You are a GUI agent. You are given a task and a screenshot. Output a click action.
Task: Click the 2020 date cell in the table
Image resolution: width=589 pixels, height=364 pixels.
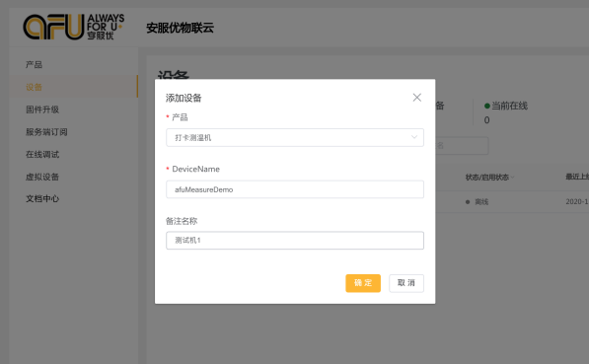coord(577,201)
